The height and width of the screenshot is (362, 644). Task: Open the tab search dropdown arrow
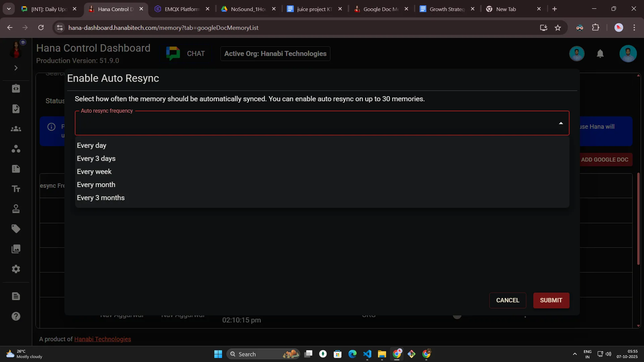(9, 9)
